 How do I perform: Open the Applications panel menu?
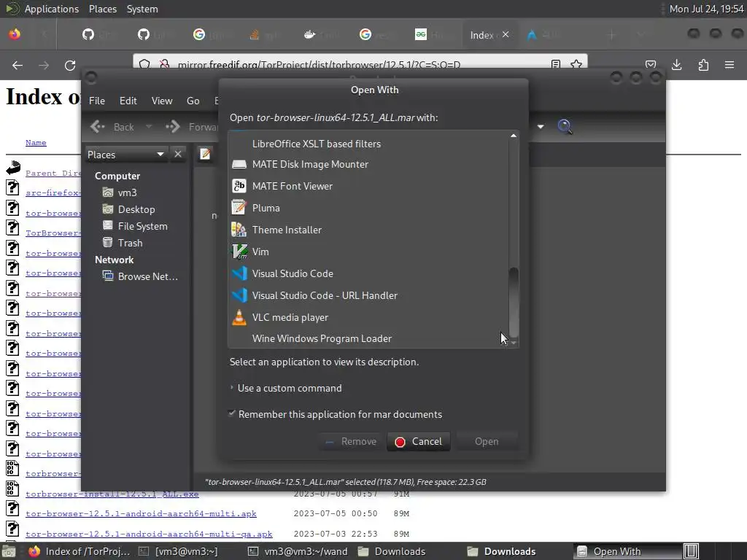coord(52,9)
